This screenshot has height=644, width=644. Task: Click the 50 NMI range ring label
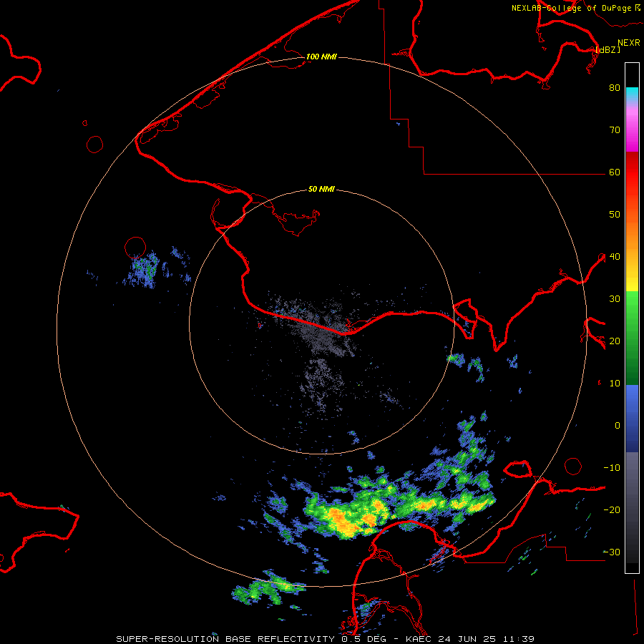tap(321, 189)
